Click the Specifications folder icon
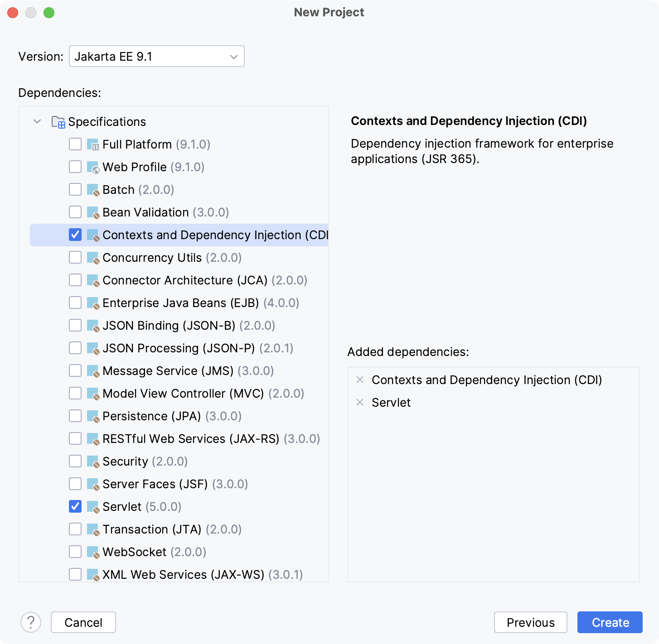Screen dimensions: 659x644 58,121
